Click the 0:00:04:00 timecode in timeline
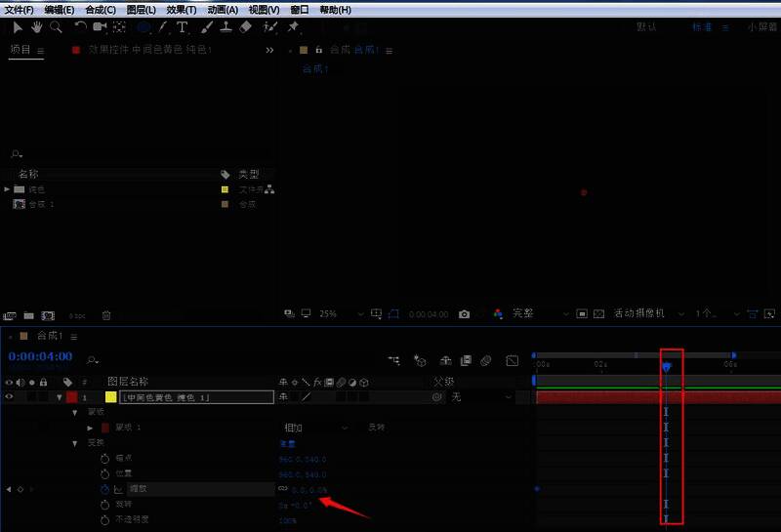The image size is (781, 532). pyautogui.click(x=40, y=356)
